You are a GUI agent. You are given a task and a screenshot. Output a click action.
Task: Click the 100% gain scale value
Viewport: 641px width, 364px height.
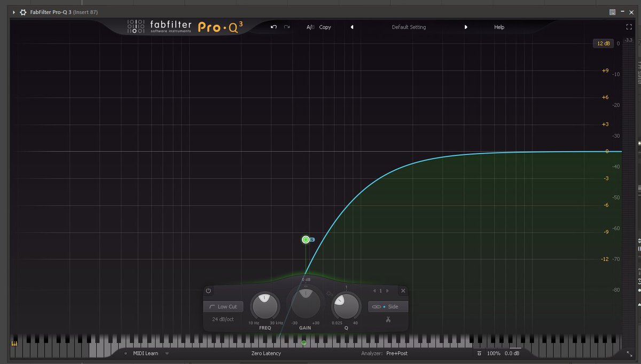click(x=494, y=353)
